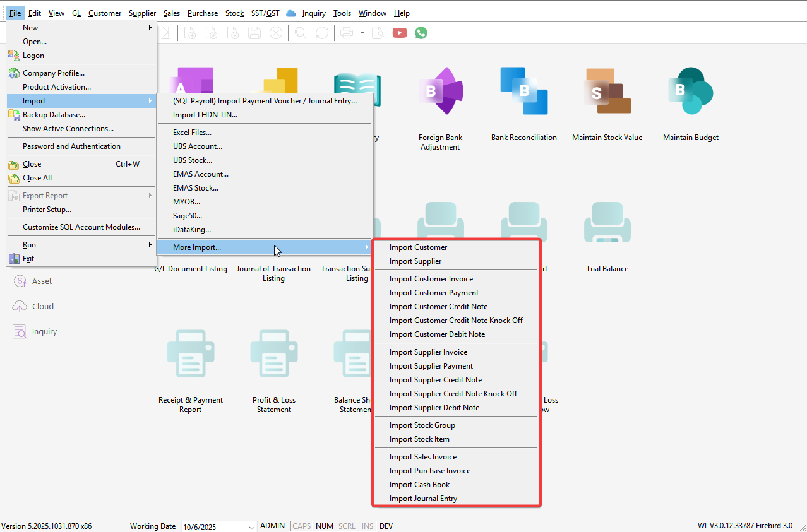This screenshot has height=532, width=807.
Task: Select SQL Payroll Import Payment Voucher entry
Action: tap(265, 101)
